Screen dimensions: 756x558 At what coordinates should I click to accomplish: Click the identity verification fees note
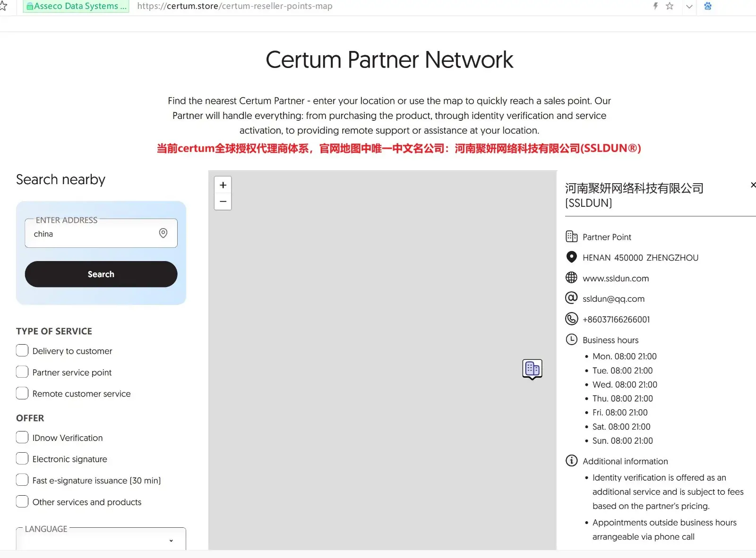pyautogui.click(x=668, y=492)
